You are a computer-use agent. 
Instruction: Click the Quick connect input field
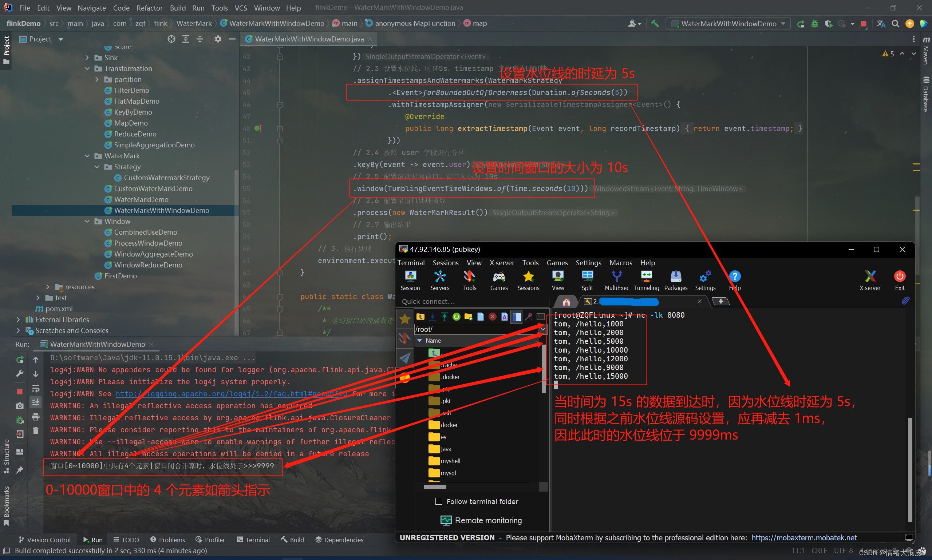point(472,302)
